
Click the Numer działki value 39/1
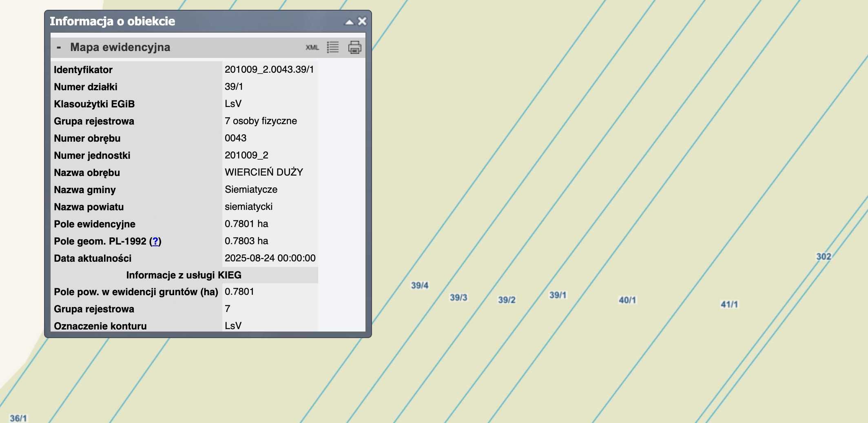234,87
